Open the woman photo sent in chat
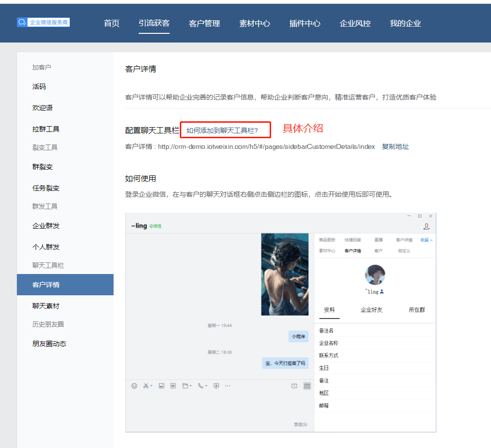491x448 pixels. 285,274
